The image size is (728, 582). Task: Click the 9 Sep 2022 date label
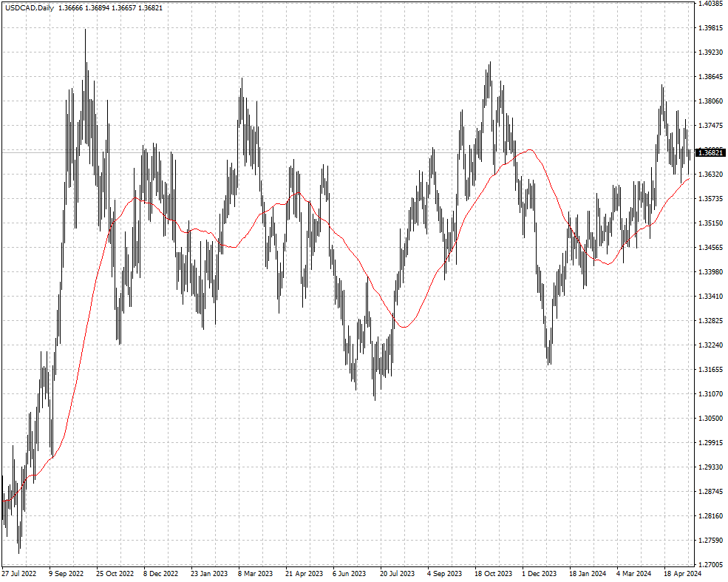coord(66,574)
